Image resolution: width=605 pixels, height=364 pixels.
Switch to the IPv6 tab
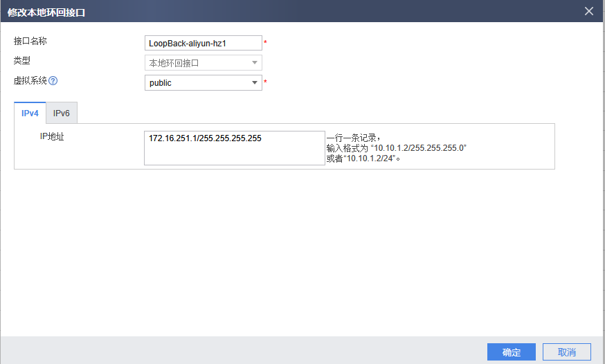coord(62,113)
